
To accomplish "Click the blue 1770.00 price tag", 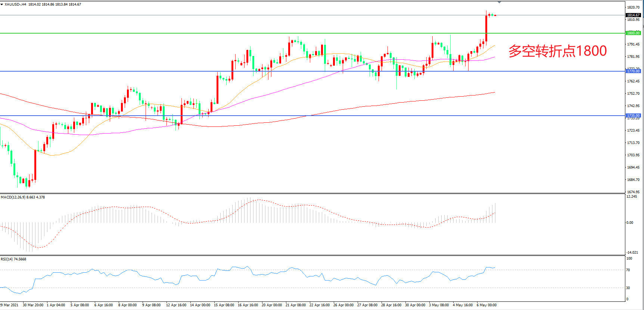I will tap(633, 71).
